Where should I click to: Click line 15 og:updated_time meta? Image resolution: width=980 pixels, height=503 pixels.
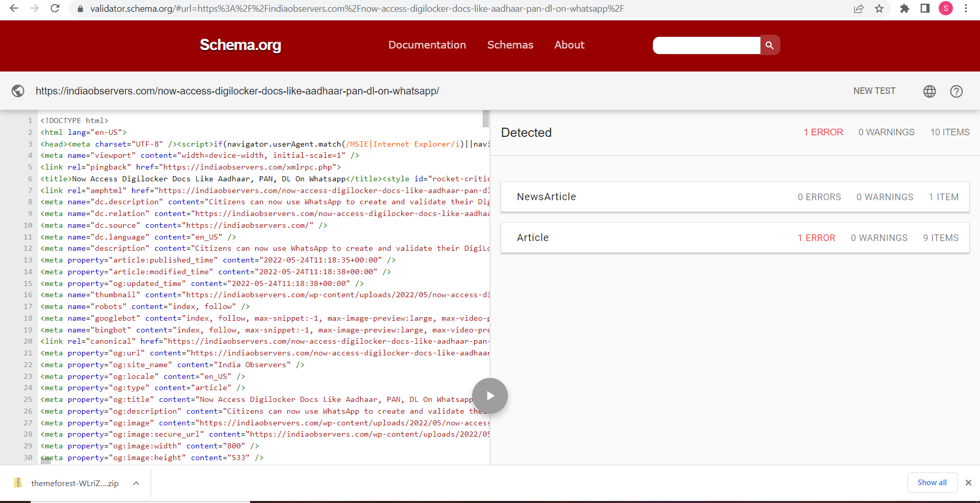[202, 283]
